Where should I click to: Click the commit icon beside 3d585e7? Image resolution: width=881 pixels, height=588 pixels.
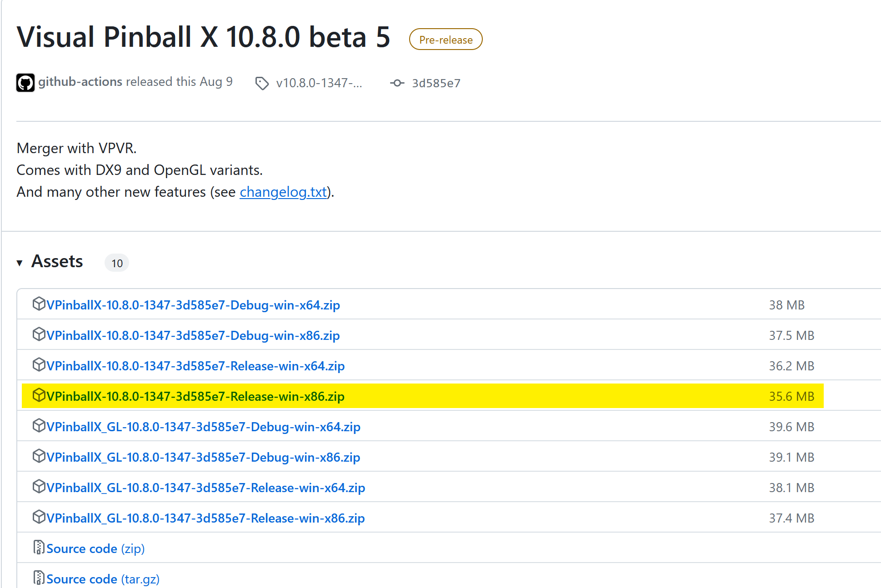click(x=397, y=83)
